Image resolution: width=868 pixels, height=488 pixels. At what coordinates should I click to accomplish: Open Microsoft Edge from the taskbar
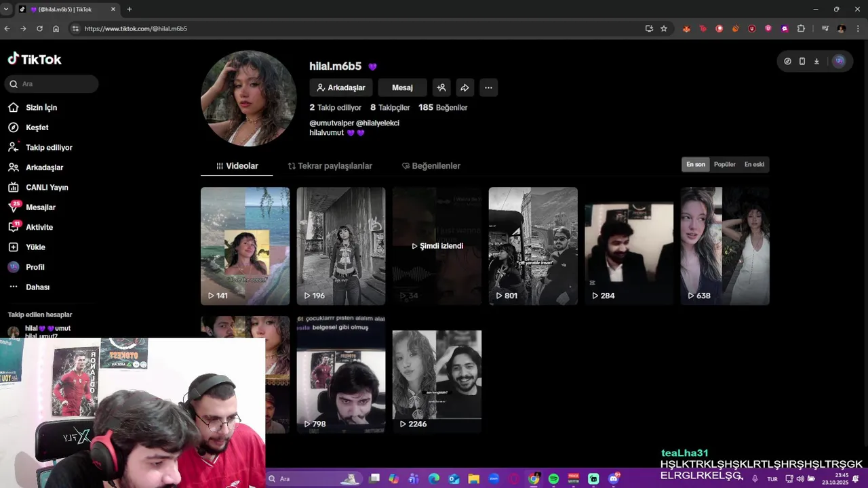click(434, 479)
